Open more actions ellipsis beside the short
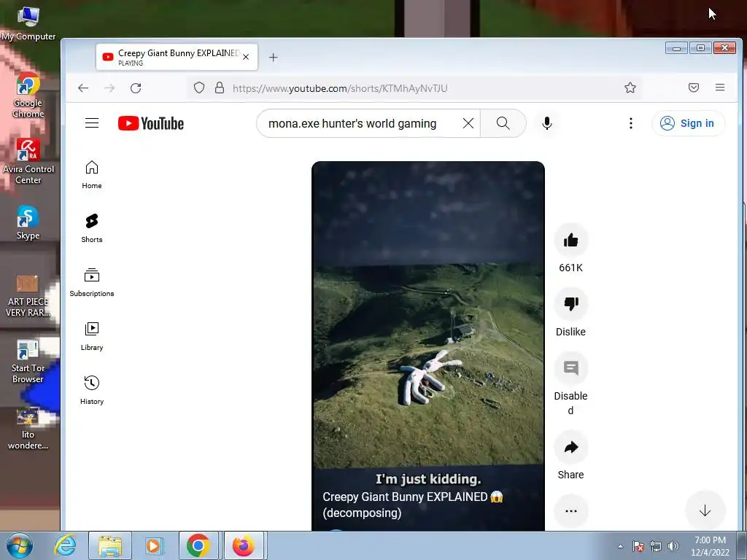This screenshot has width=747, height=560. click(x=570, y=511)
